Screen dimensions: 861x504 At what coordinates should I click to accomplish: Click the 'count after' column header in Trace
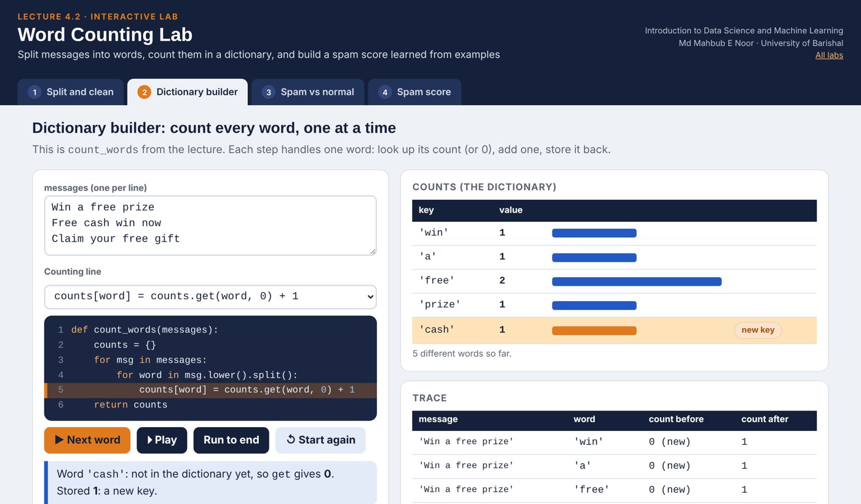[764, 419]
